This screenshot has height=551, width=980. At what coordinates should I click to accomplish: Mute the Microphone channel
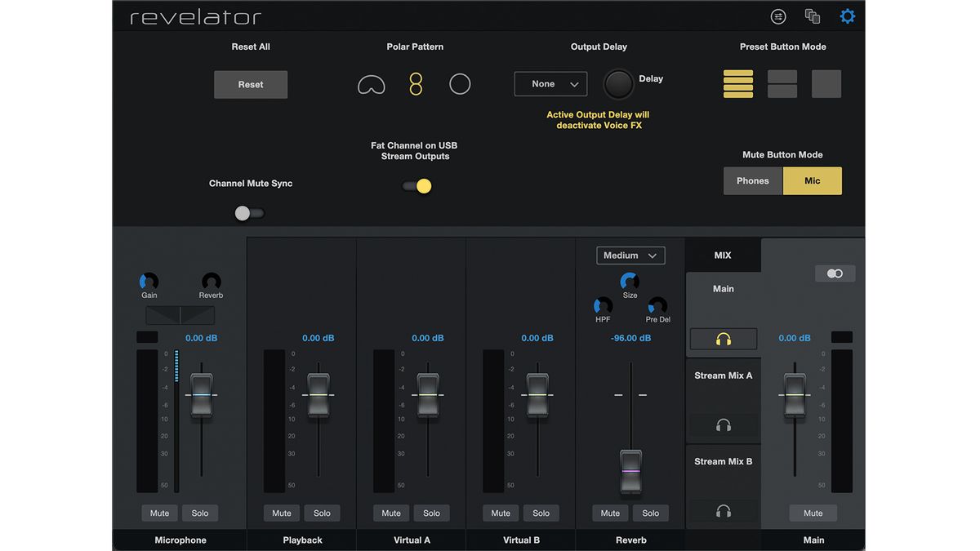(160, 513)
